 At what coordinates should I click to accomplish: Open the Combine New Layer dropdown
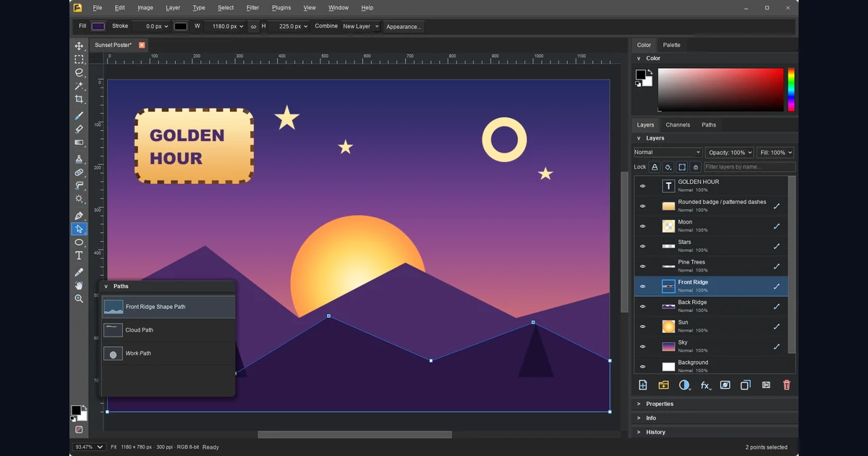click(360, 26)
